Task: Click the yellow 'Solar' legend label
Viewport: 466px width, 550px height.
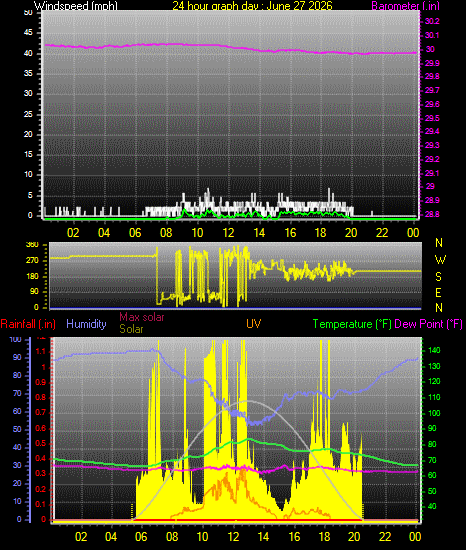Action: (131, 329)
